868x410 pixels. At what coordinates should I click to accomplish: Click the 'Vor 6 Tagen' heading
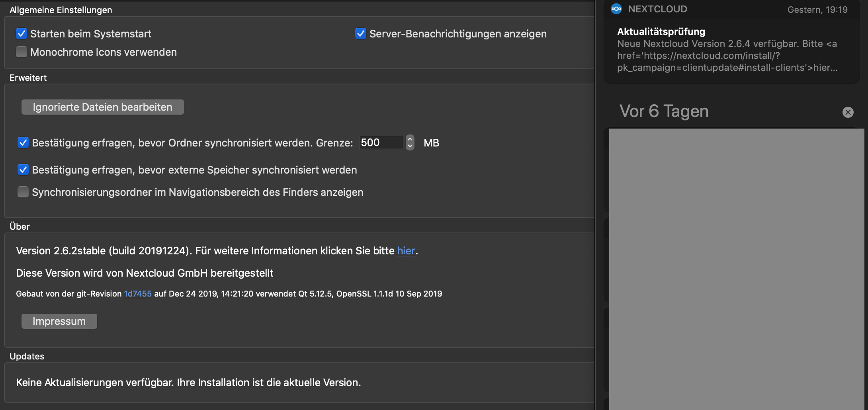tap(664, 111)
